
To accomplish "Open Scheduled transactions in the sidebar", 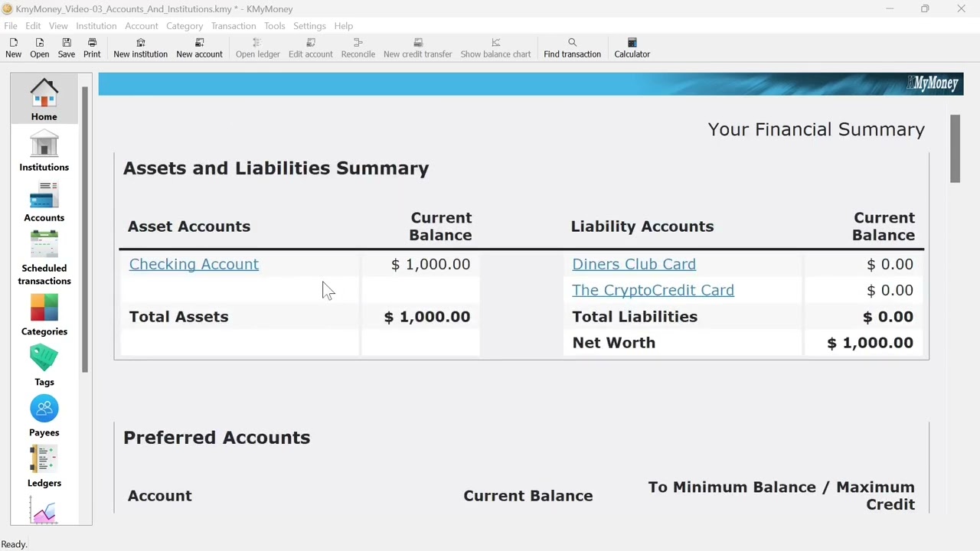I will [44, 258].
